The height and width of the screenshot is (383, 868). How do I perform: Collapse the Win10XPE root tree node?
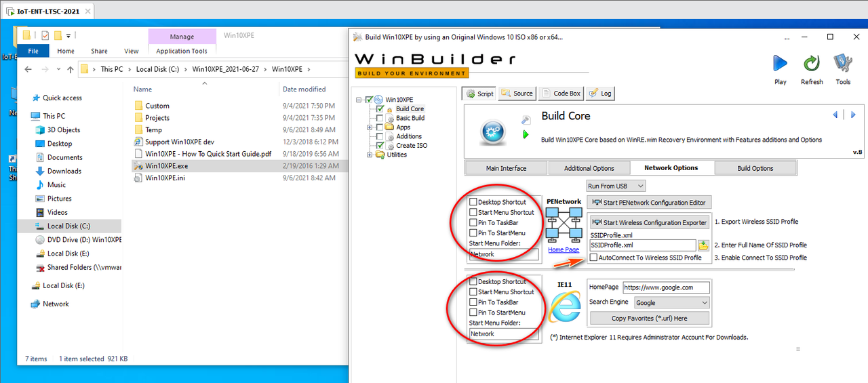(359, 100)
